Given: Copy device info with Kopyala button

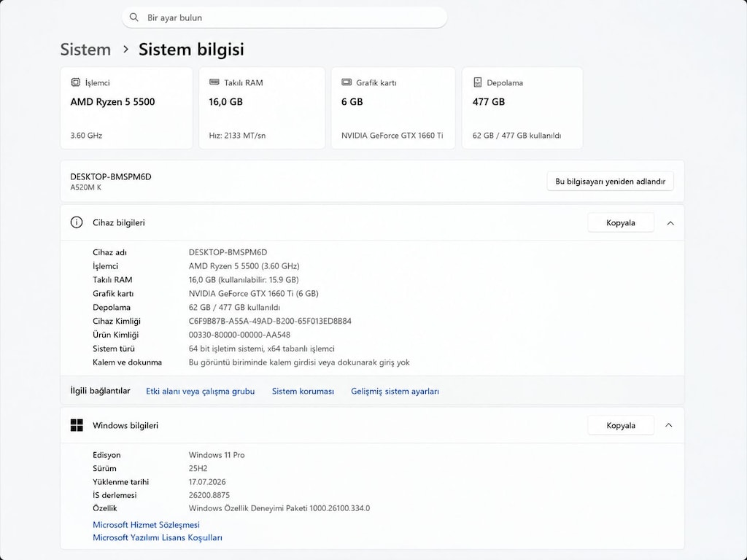Looking at the screenshot, I should 621,223.
